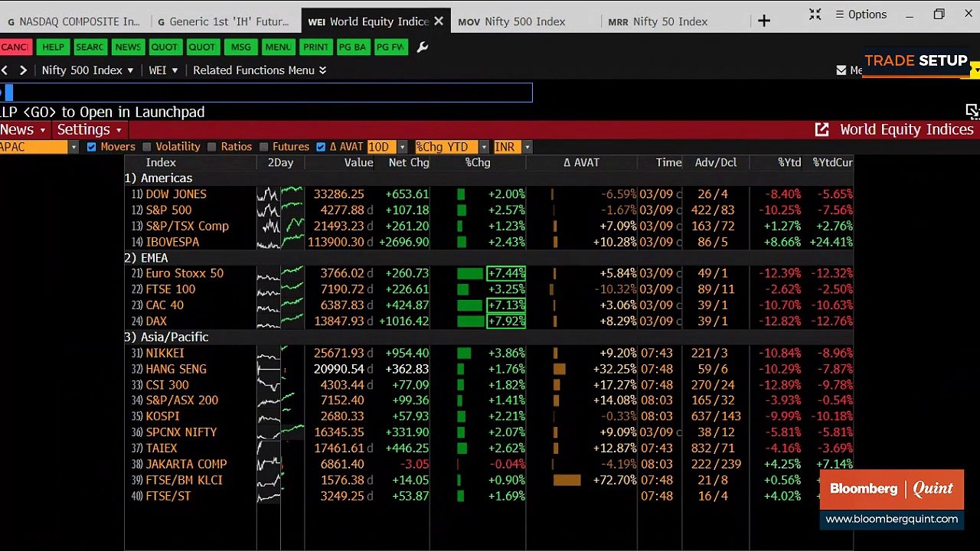Image resolution: width=980 pixels, height=551 pixels.
Task: Go forward using the right arrow icon
Action: click(23, 70)
